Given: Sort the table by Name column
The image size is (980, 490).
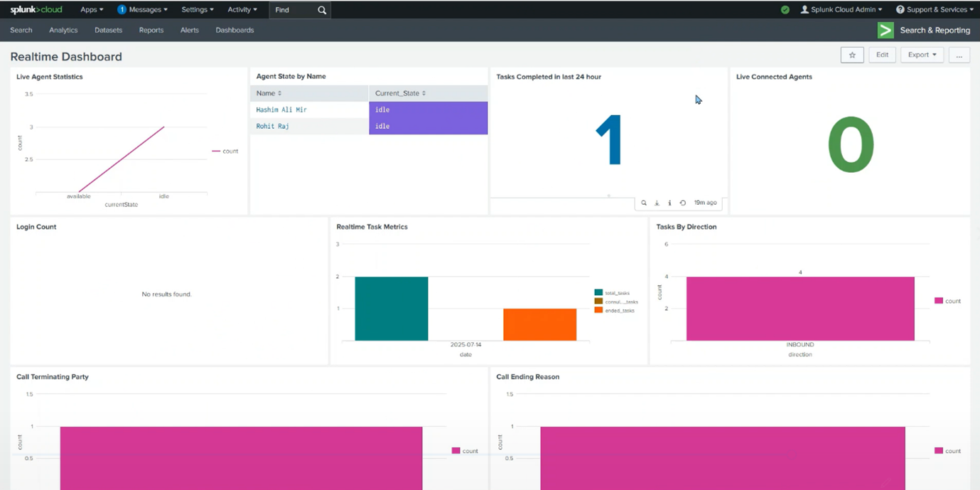Looking at the screenshot, I should (268, 93).
